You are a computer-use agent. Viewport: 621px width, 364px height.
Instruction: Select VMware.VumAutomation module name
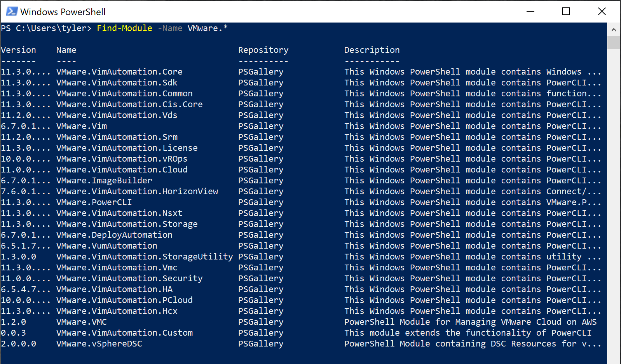click(107, 246)
